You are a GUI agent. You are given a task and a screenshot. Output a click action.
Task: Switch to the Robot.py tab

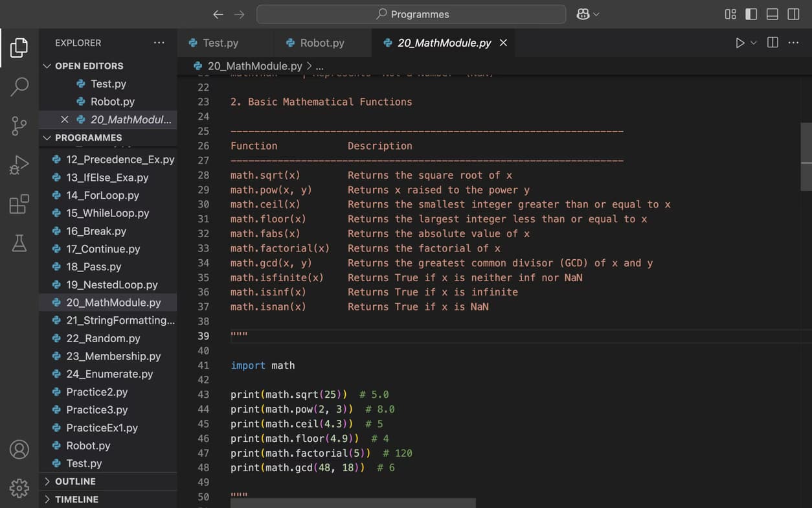[x=322, y=43]
